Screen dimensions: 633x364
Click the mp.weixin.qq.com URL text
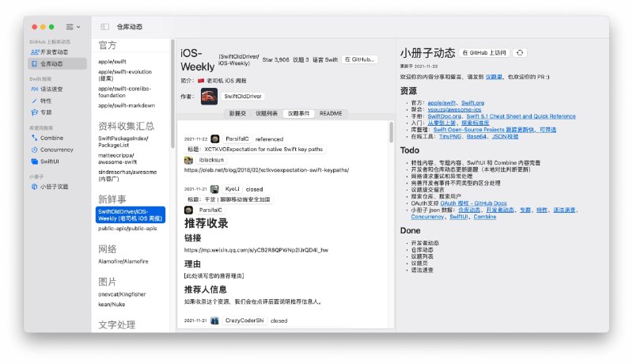click(256, 250)
